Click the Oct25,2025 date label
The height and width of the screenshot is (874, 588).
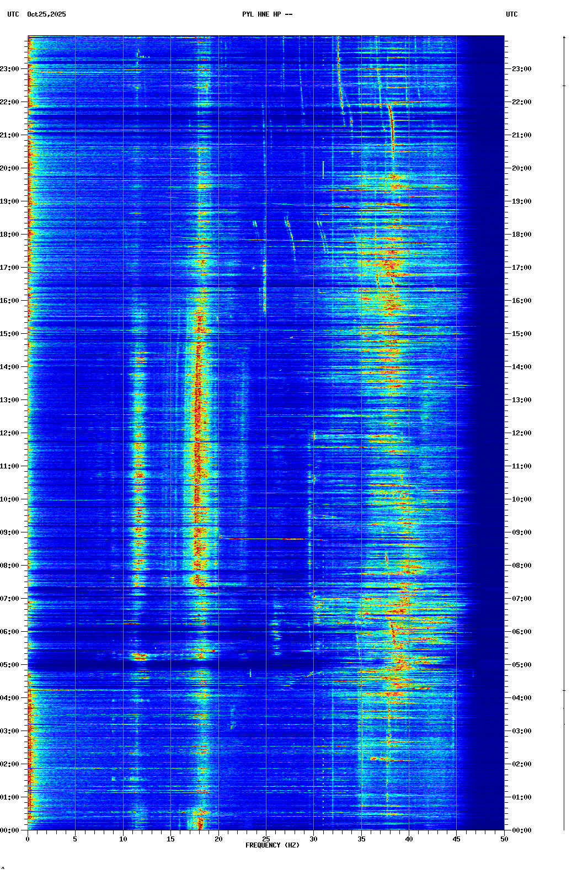click(46, 14)
